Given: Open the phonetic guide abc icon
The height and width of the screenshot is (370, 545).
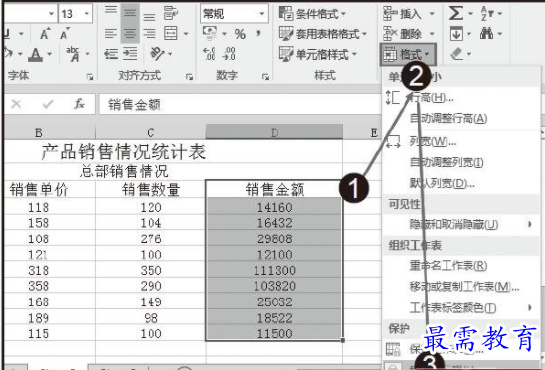Looking at the screenshot, I should point(73,54).
